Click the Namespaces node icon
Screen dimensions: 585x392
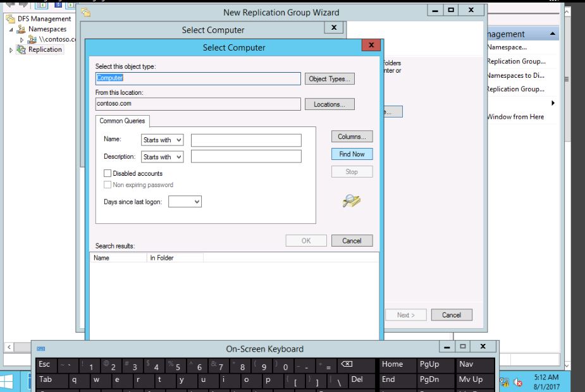pyautogui.click(x=20, y=29)
